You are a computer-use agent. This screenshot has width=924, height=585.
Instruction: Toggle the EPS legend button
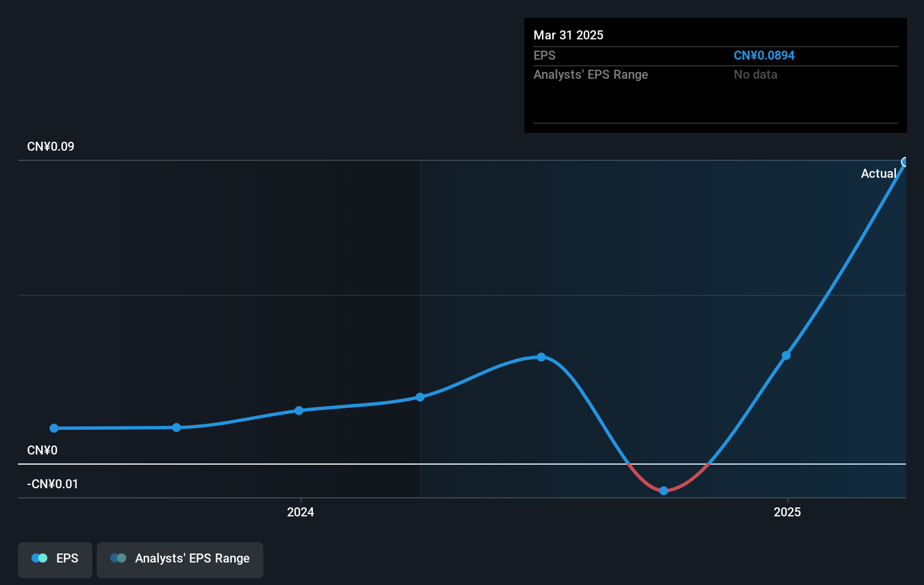tap(55, 560)
